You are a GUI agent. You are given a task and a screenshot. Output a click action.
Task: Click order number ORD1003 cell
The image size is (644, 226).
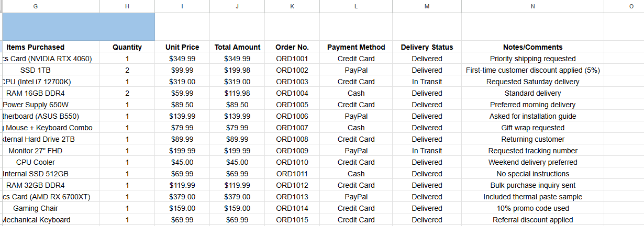tap(292, 82)
